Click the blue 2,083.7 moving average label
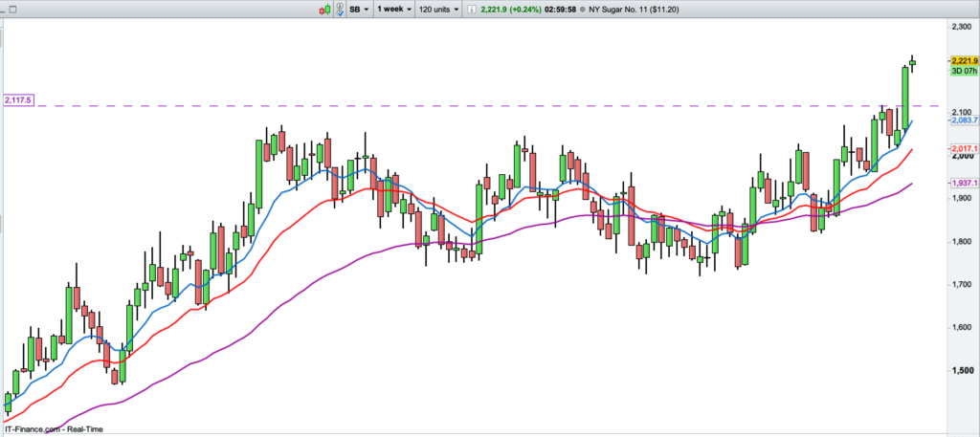 click(x=963, y=120)
